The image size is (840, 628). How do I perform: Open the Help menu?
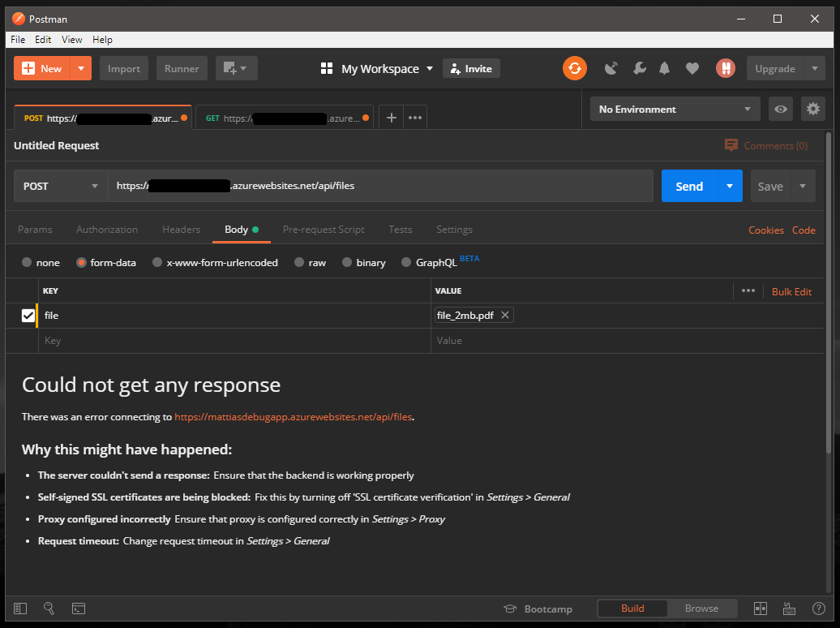click(x=102, y=40)
